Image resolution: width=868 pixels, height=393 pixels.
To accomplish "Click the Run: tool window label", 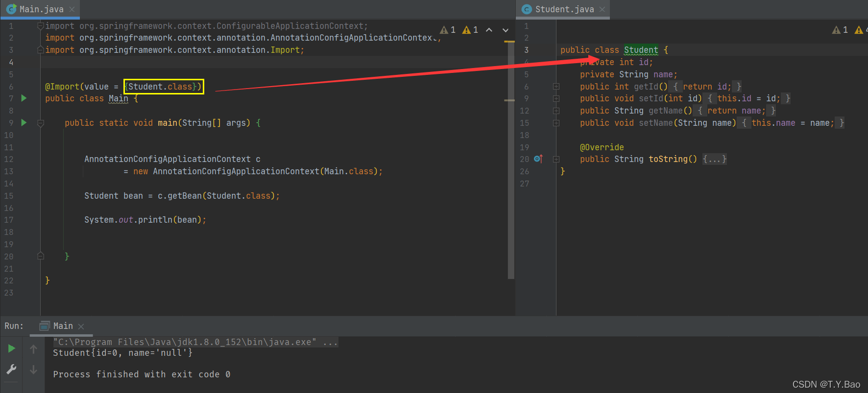I will (x=14, y=326).
